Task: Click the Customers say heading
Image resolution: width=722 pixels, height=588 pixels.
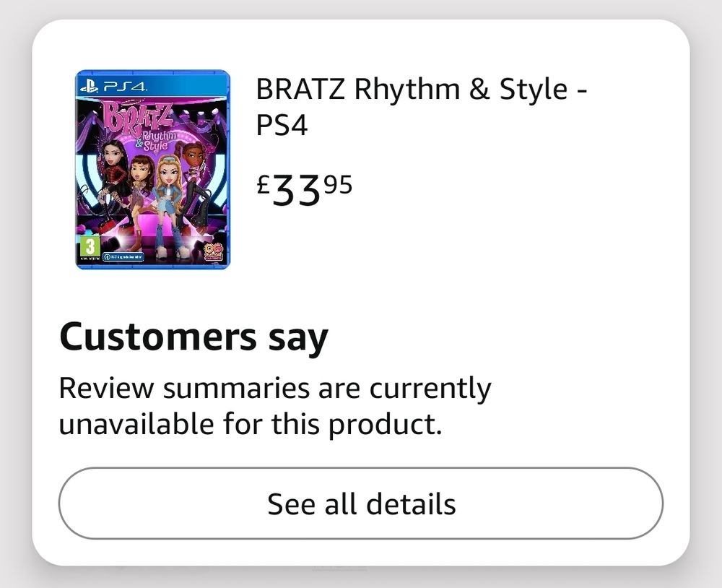Action: point(193,337)
